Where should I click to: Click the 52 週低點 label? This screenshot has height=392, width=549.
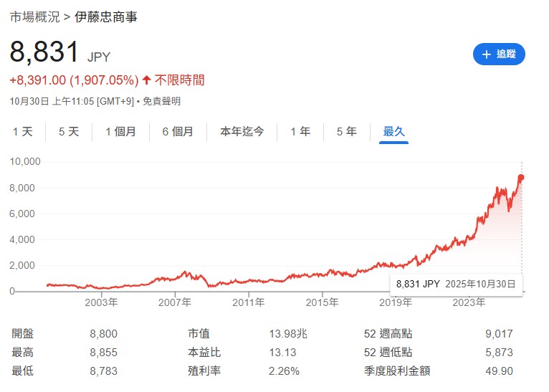tap(388, 352)
